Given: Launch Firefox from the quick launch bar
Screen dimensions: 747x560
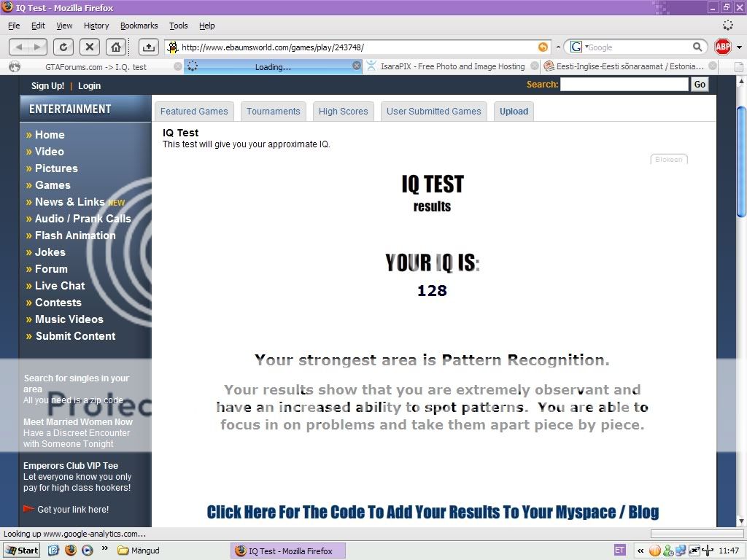Looking at the screenshot, I should [x=71, y=551].
